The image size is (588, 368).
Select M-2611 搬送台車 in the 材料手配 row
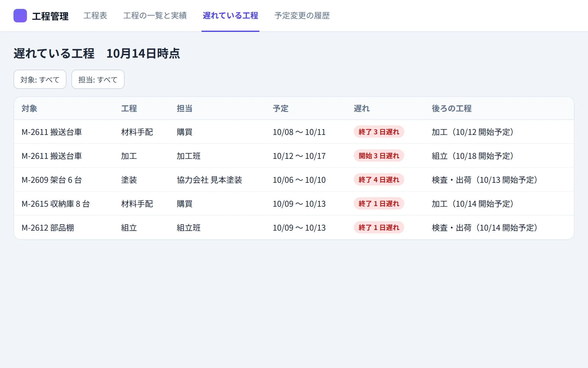pyautogui.click(x=52, y=132)
